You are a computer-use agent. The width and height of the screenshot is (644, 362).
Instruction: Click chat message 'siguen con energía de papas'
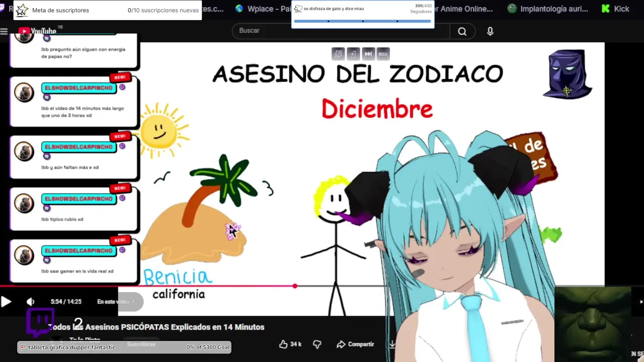pyautogui.click(x=83, y=53)
